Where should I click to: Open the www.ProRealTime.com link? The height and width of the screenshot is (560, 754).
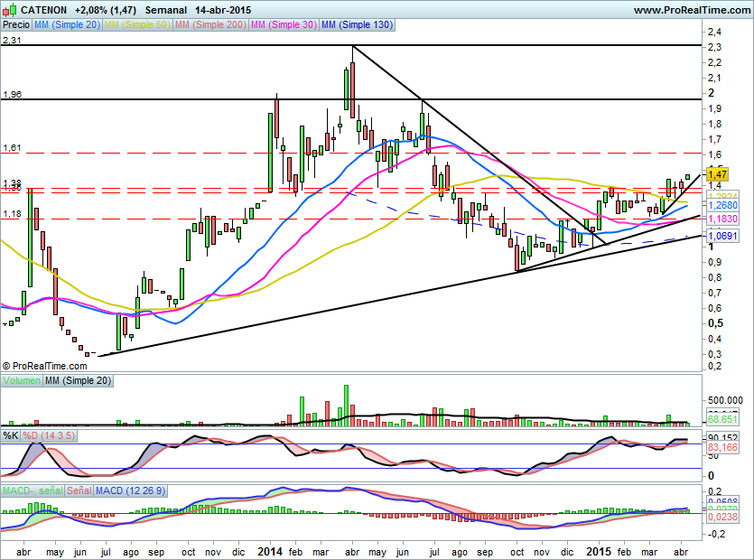[691, 10]
